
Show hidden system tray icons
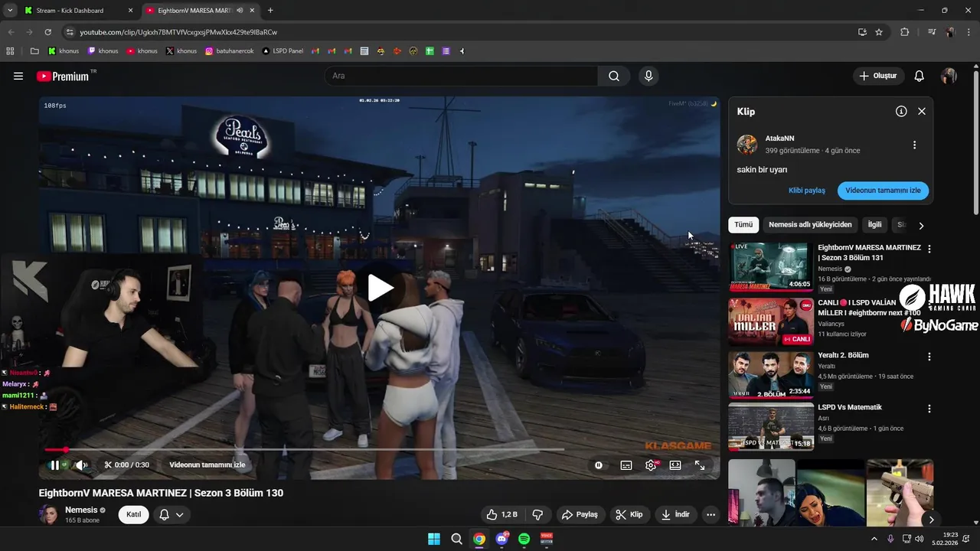click(x=874, y=539)
